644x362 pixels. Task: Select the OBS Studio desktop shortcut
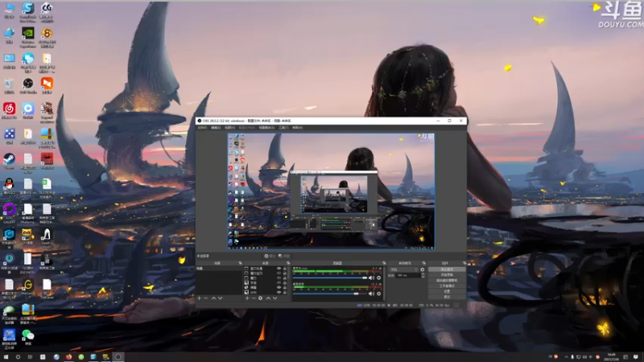(x=28, y=86)
